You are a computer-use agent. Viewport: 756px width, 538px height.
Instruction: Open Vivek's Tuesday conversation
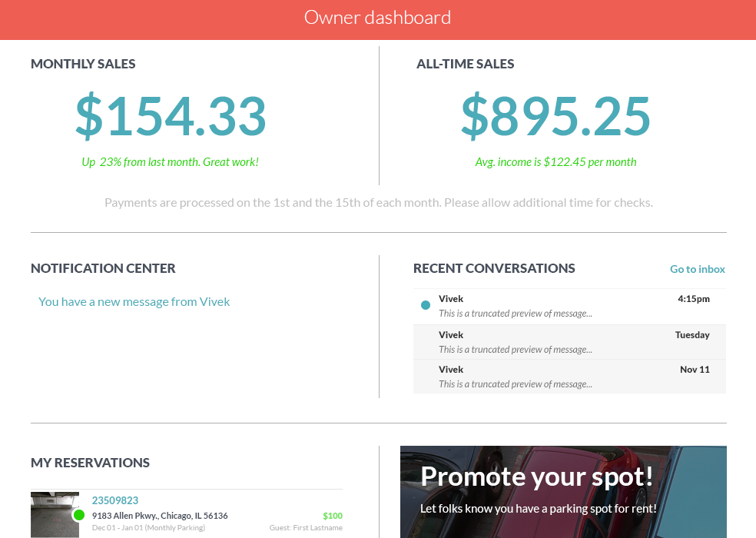click(x=569, y=341)
